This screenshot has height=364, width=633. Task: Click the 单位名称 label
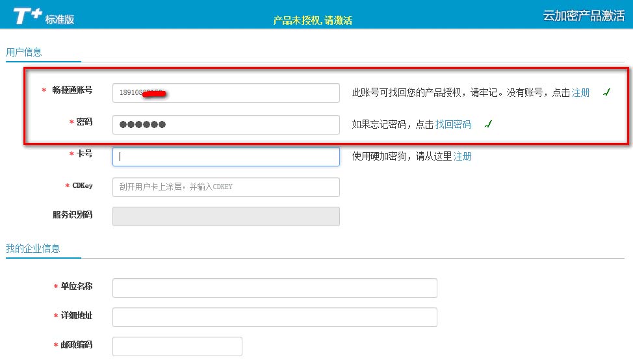click(x=76, y=286)
